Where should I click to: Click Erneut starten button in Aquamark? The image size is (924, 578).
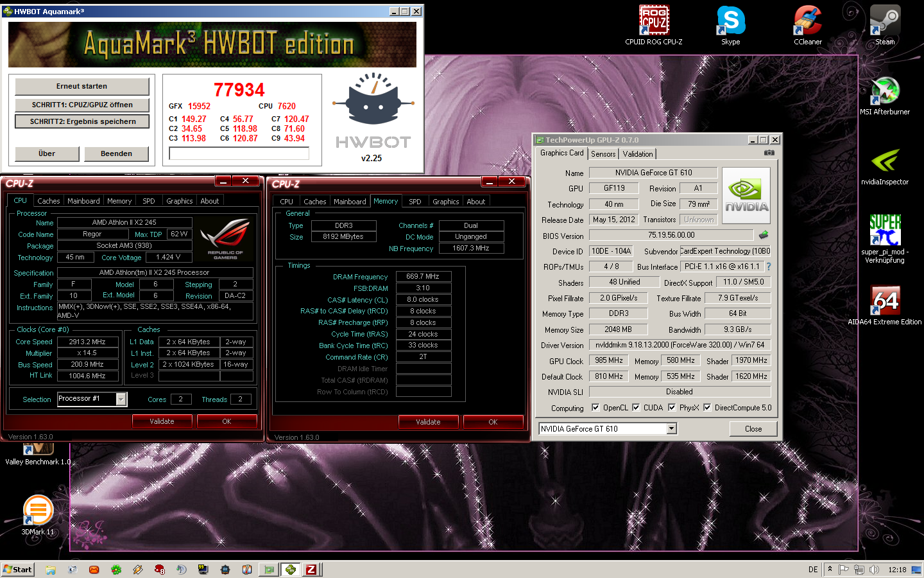tap(82, 86)
